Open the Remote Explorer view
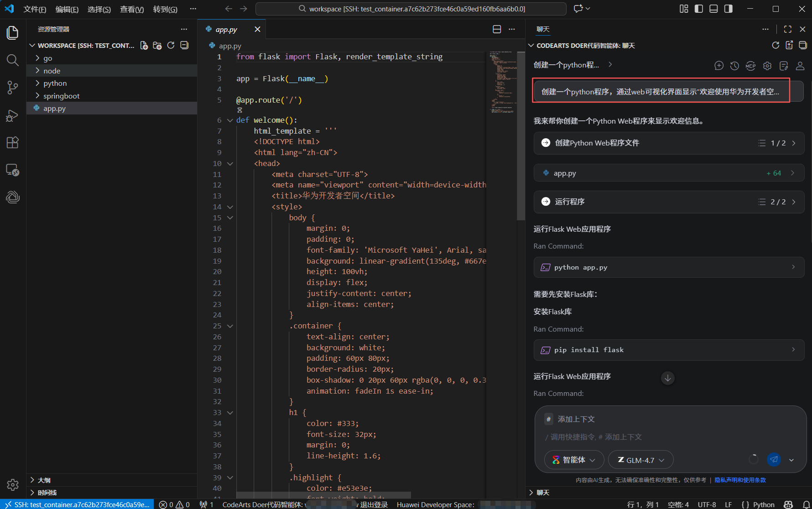The height and width of the screenshot is (509, 812). [13, 170]
